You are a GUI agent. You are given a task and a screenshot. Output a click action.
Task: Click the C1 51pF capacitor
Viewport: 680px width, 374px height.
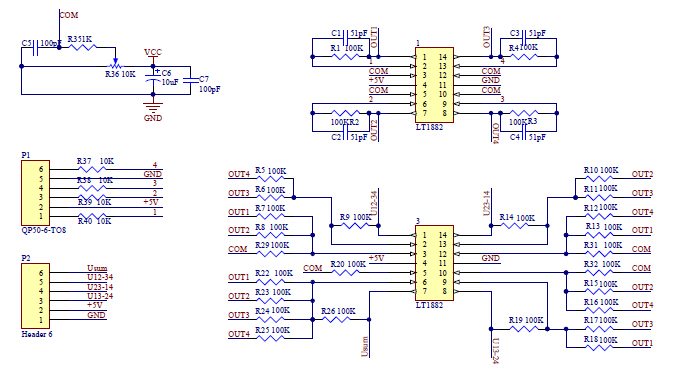[346, 38]
